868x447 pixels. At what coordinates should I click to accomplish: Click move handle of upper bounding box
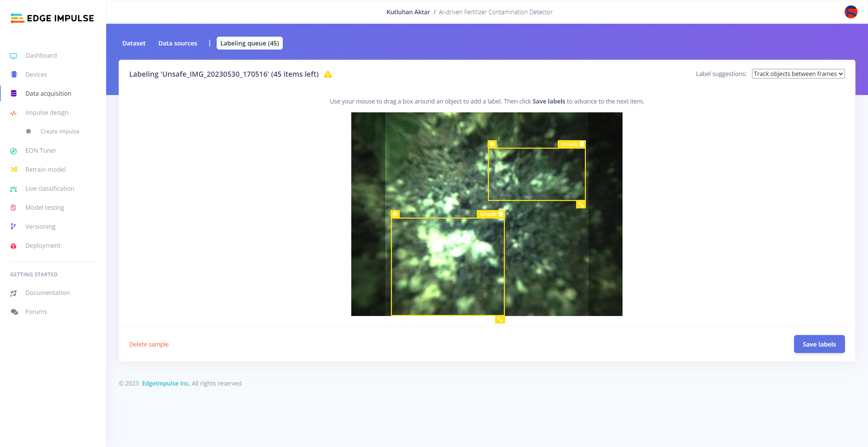coord(492,144)
